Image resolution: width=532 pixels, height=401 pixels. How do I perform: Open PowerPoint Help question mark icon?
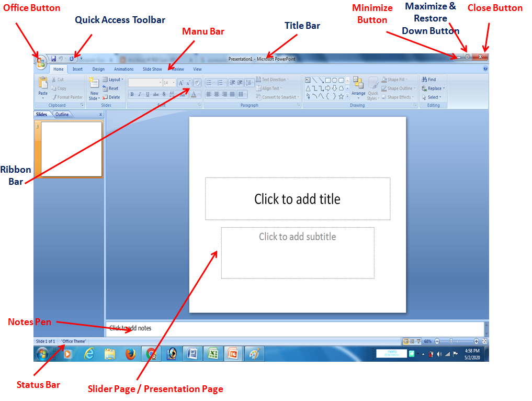tap(485, 69)
